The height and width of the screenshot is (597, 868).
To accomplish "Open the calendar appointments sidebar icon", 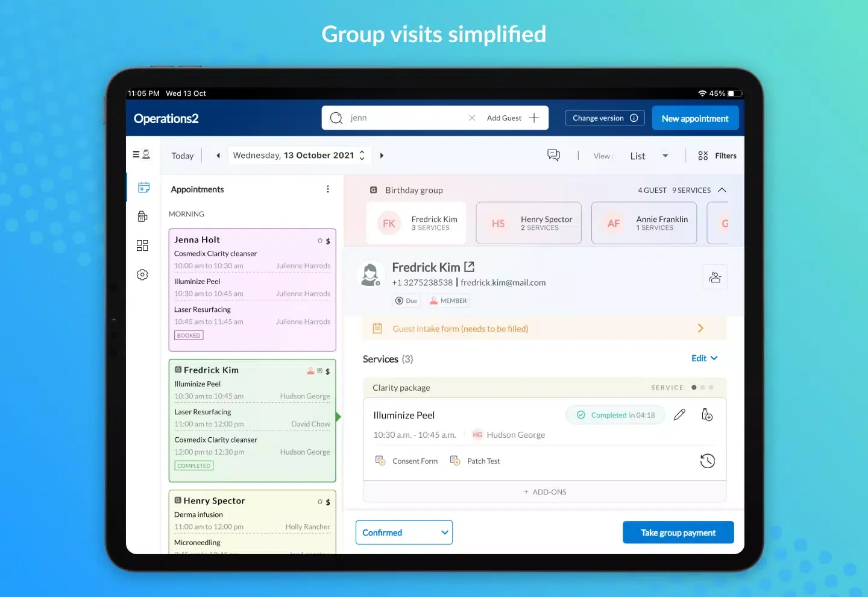I will tap(143, 188).
